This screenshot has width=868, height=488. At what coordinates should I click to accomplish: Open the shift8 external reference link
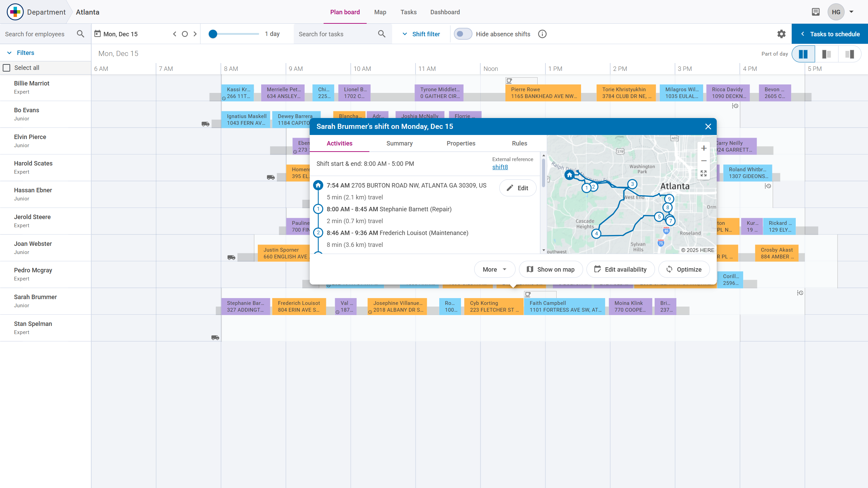click(x=500, y=167)
